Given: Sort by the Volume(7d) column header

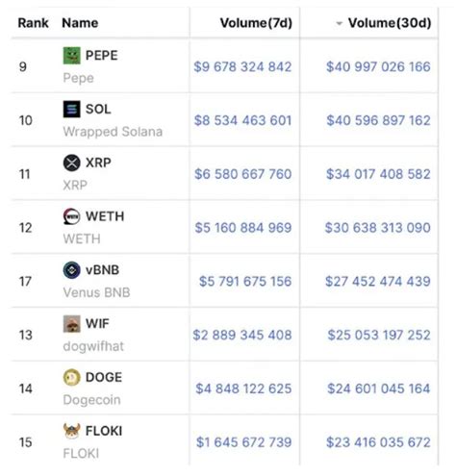Looking at the screenshot, I should pos(256,23).
